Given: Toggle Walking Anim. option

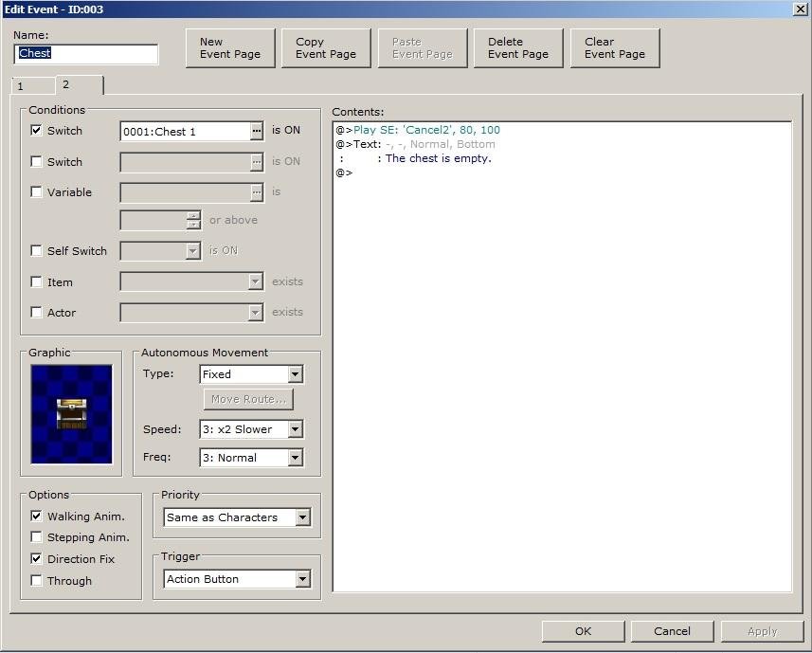Looking at the screenshot, I should [36, 516].
